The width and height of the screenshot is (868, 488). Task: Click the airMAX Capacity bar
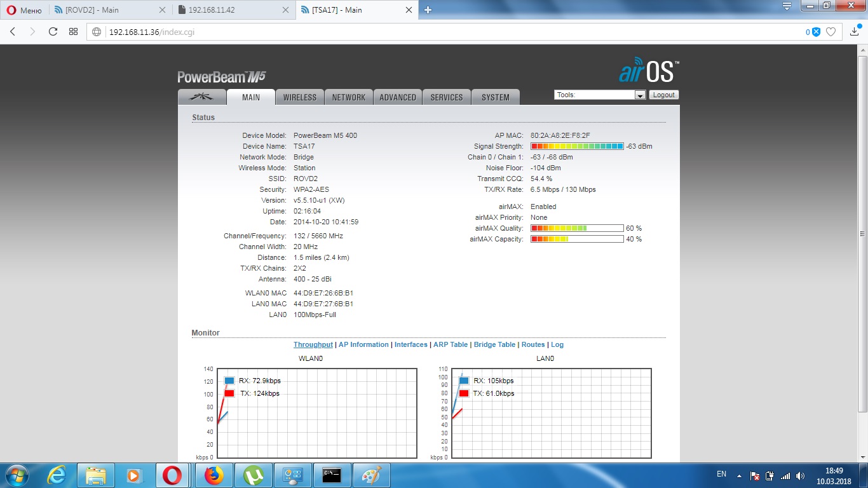(x=577, y=239)
